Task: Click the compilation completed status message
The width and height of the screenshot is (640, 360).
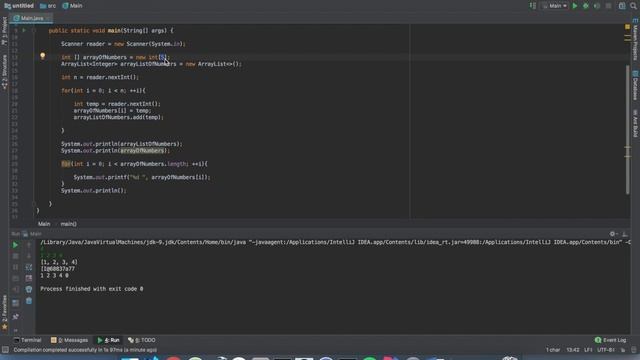Action: pos(85,350)
